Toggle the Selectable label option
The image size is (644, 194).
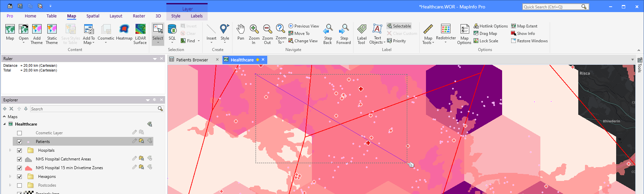pos(399,26)
